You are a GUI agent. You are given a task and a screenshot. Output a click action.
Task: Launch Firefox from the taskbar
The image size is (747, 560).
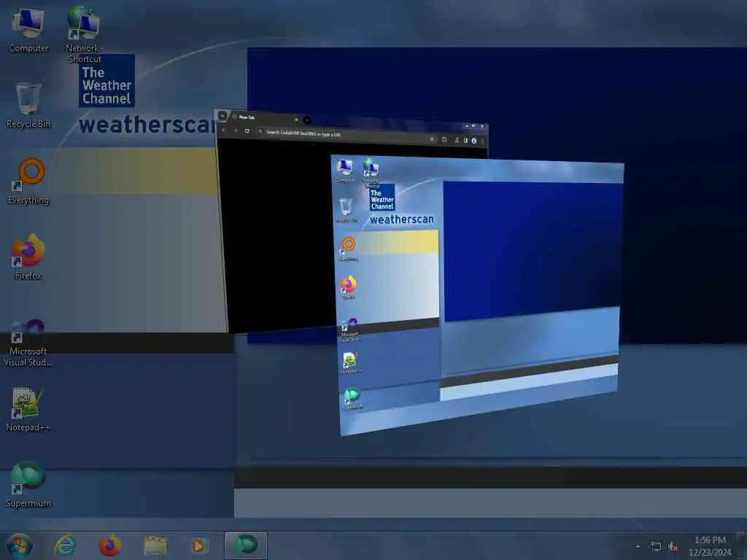tap(109, 545)
